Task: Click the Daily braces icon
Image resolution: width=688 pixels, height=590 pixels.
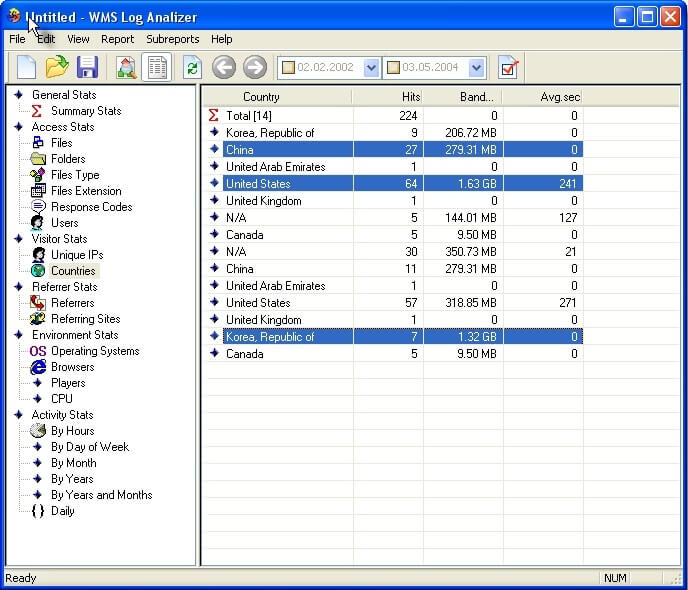Action: point(38,511)
